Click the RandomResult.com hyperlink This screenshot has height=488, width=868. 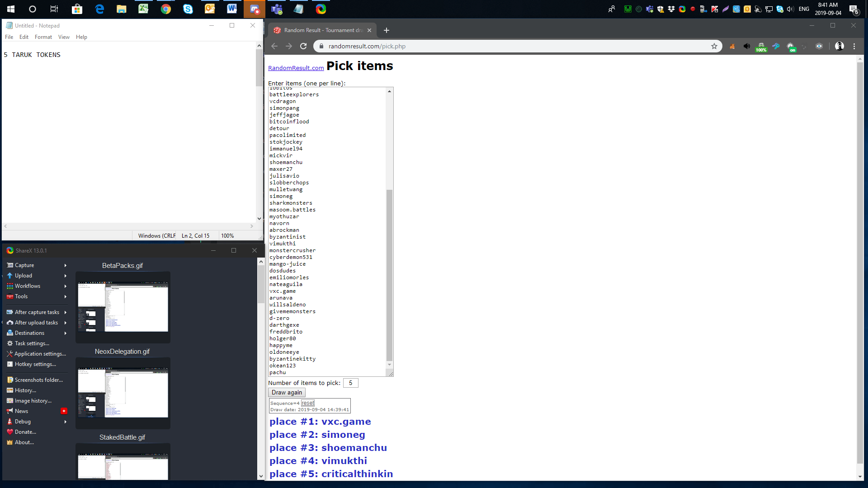point(296,68)
